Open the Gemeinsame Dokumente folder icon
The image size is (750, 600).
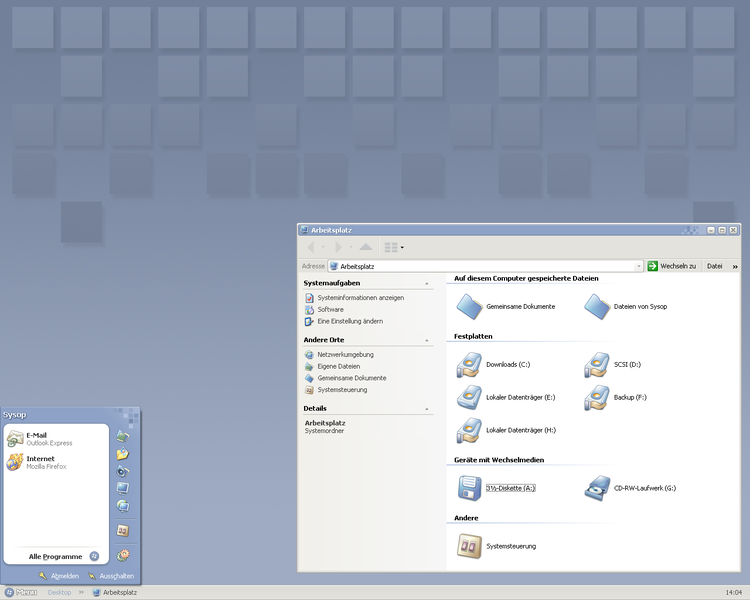(469, 306)
